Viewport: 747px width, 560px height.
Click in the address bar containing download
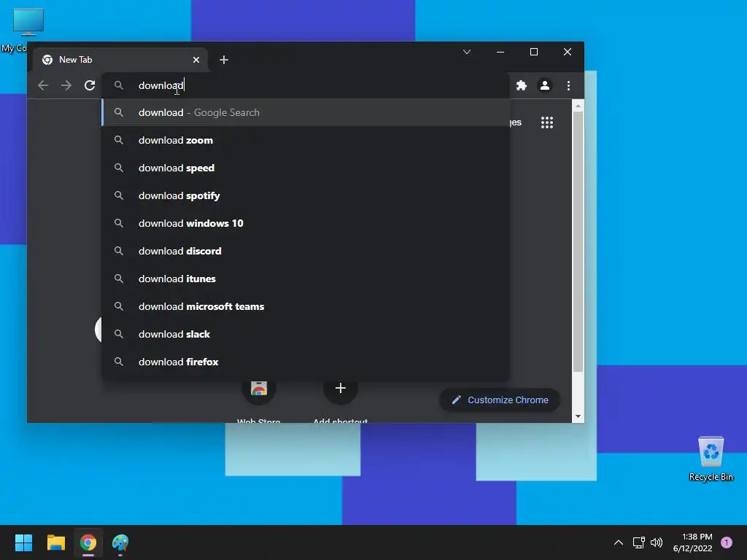tap(305, 85)
